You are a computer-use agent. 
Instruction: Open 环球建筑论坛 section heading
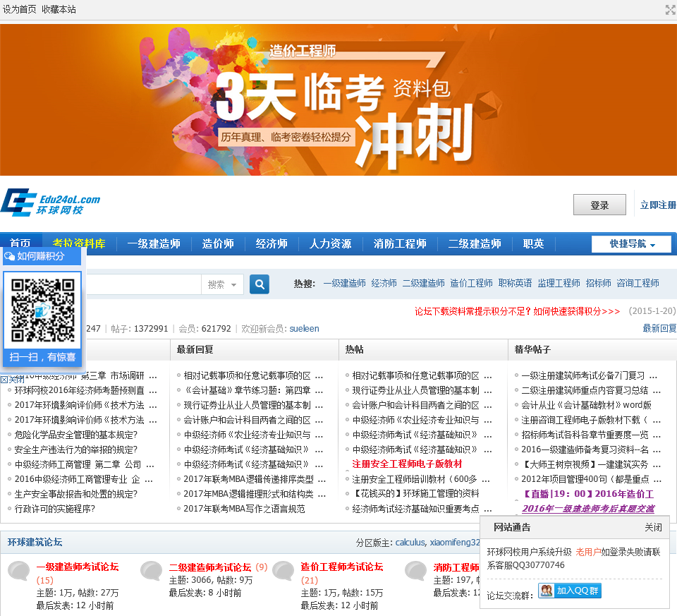(x=35, y=542)
